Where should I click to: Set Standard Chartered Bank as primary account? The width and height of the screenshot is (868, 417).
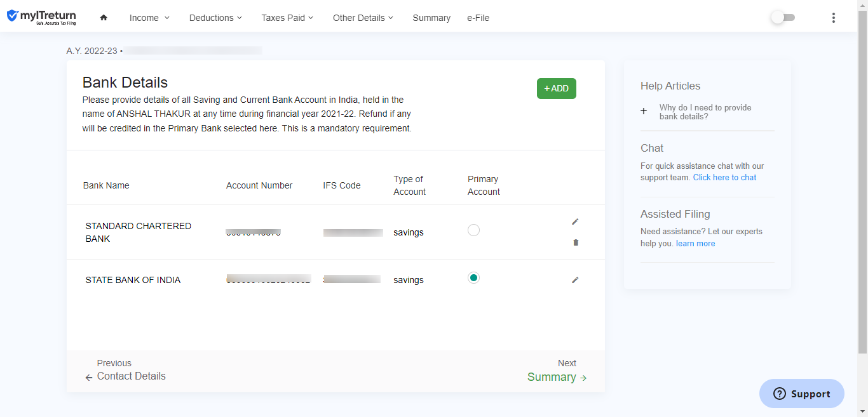click(x=473, y=230)
